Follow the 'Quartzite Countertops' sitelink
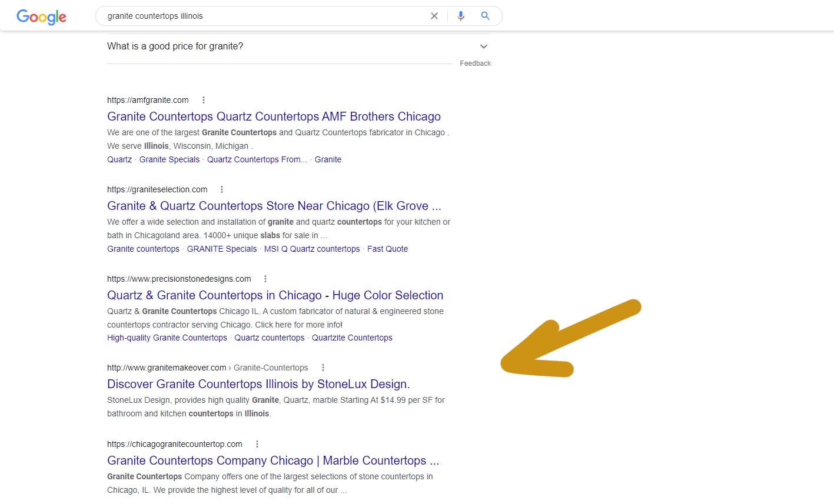This screenshot has width=834, height=504. (x=352, y=338)
